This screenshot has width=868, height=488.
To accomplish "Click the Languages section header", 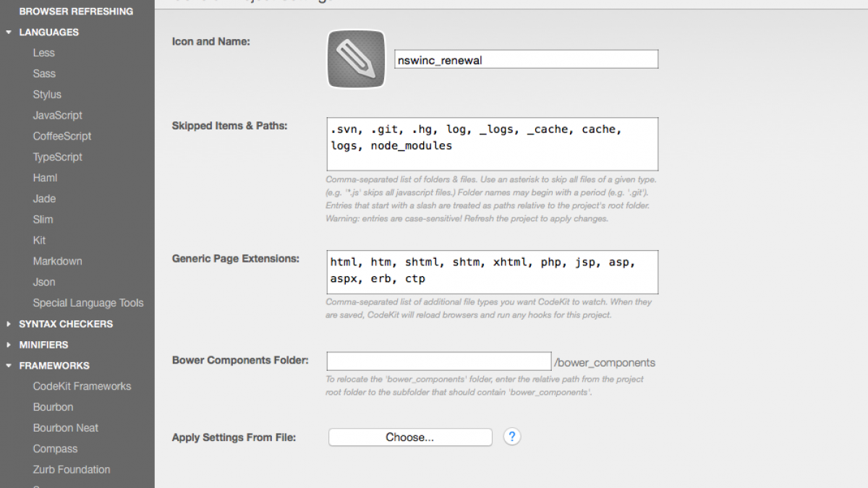I will (49, 32).
